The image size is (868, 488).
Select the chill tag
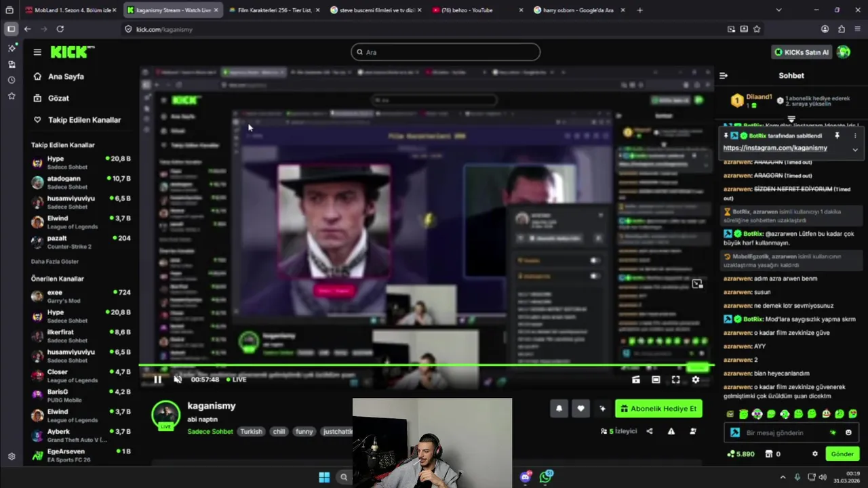click(279, 431)
